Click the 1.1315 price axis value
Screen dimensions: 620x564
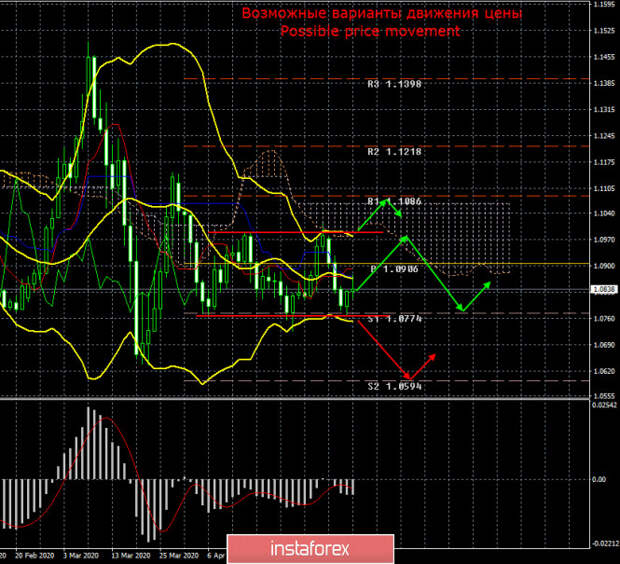pos(604,110)
